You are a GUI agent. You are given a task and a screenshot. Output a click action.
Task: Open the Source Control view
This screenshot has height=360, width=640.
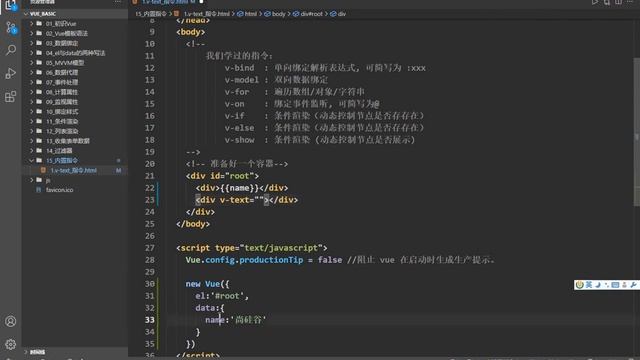[11, 28]
